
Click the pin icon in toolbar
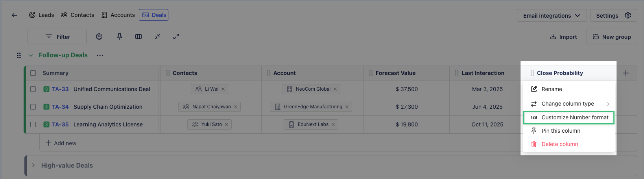click(120, 37)
